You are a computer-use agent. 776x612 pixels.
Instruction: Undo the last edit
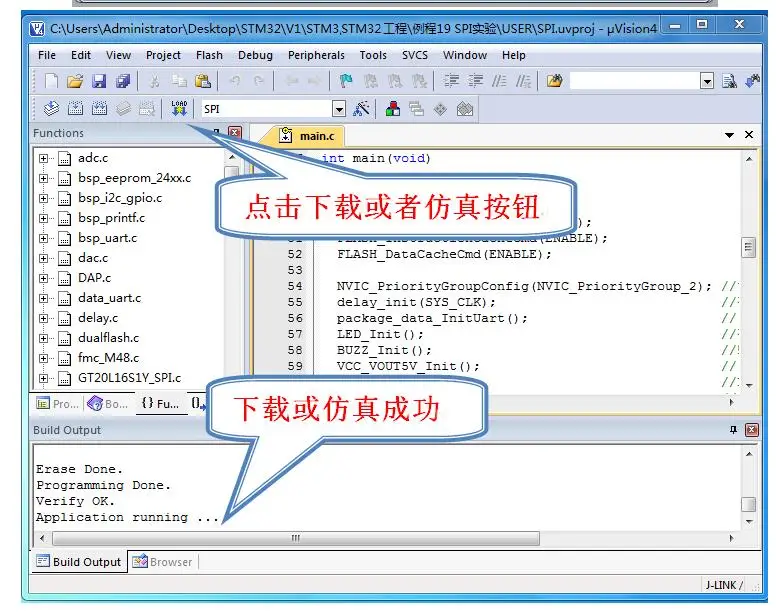235,81
